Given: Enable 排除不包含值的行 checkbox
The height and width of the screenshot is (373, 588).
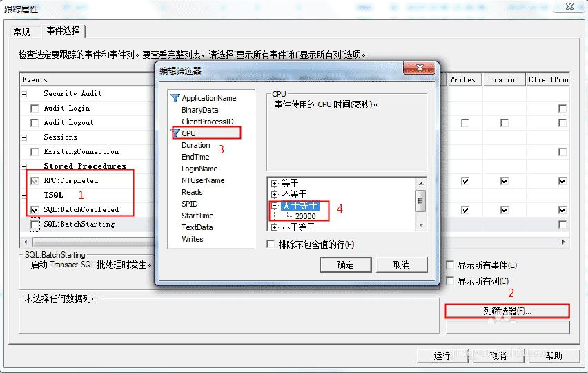Looking at the screenshot, I should coord(271,245).
